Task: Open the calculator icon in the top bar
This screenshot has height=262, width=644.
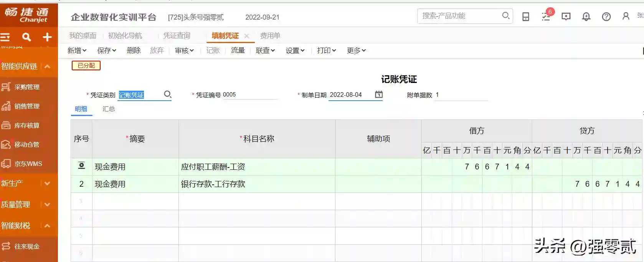Action: point(526,17)
